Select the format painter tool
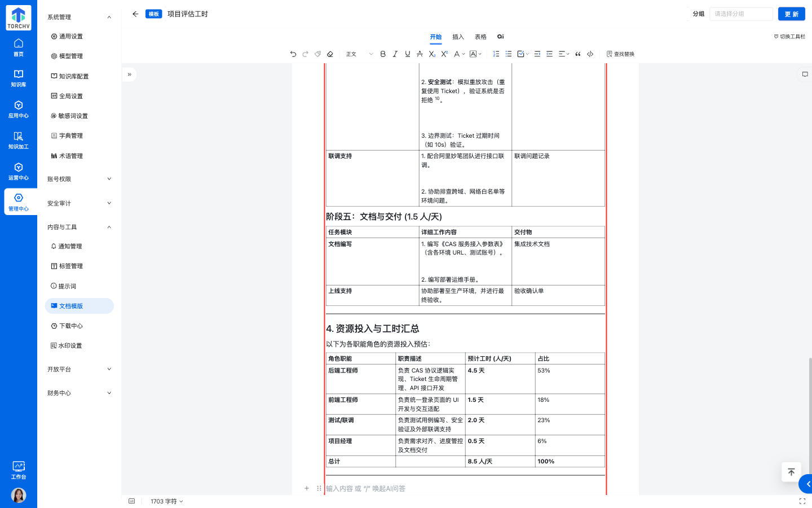This screenshot has width=812, height=508. pos(317,54)
